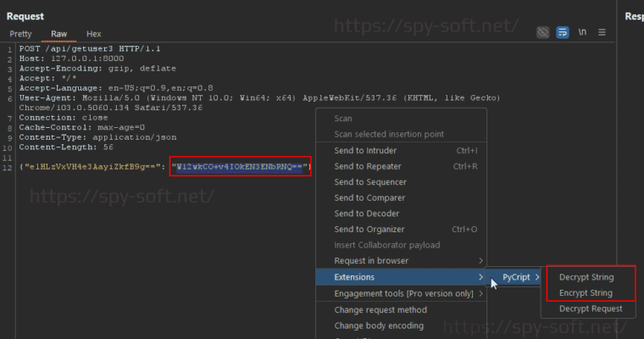The width and height of the screenshot is (644, 339).
Task: Toggle the \n show newlines button
Action: click(582, 32)
